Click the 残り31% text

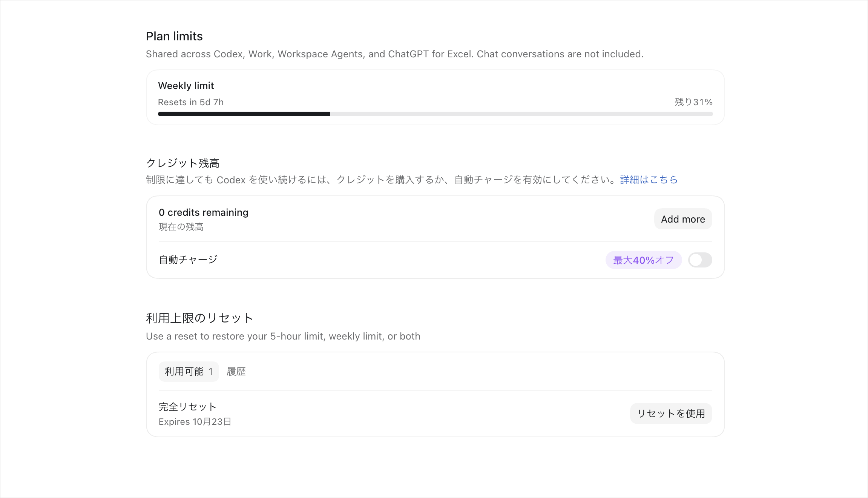tap(693, 102)
